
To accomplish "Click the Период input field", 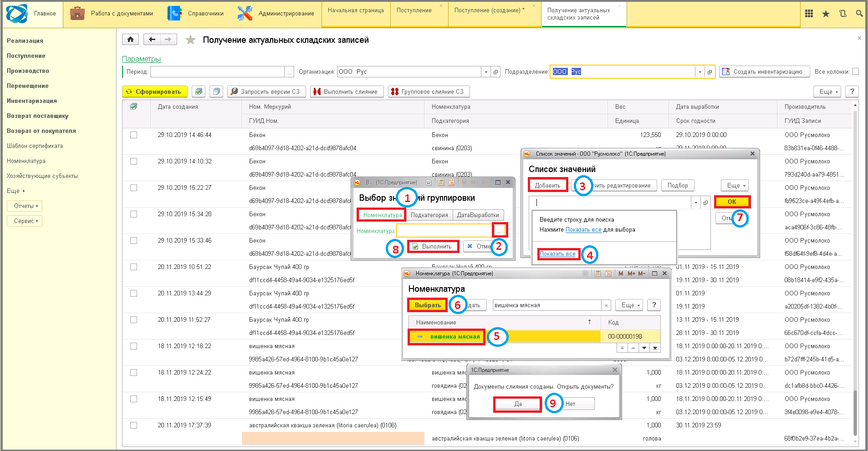I will [218, 72].
